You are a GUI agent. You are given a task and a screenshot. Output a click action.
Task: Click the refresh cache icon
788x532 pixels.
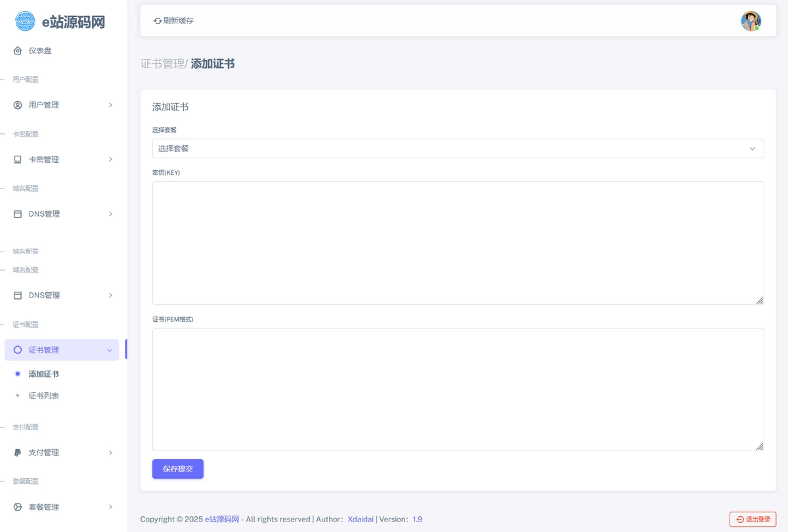point(158,21)
